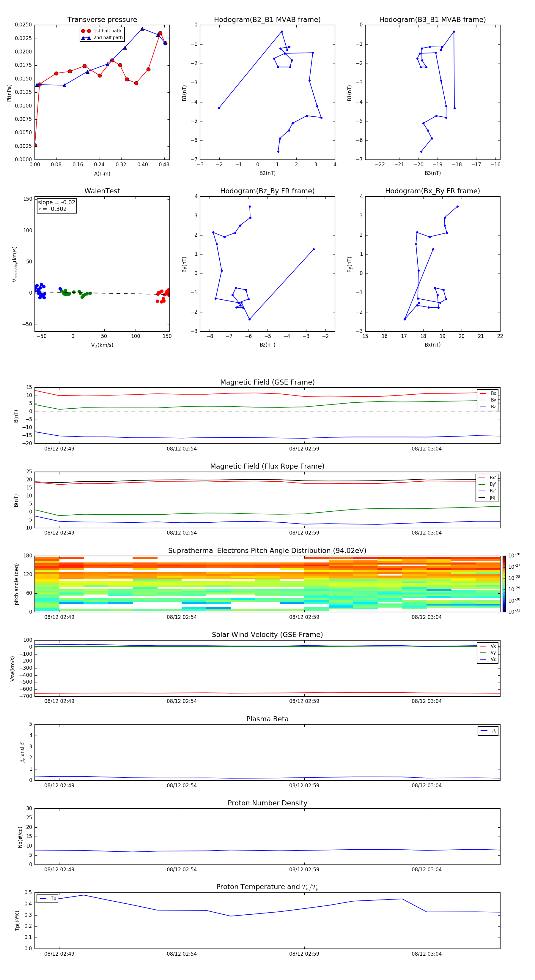
Task: Click the βp legend in Plasma Beta plot
Action: pyautogui.click(x=488, y=731)
